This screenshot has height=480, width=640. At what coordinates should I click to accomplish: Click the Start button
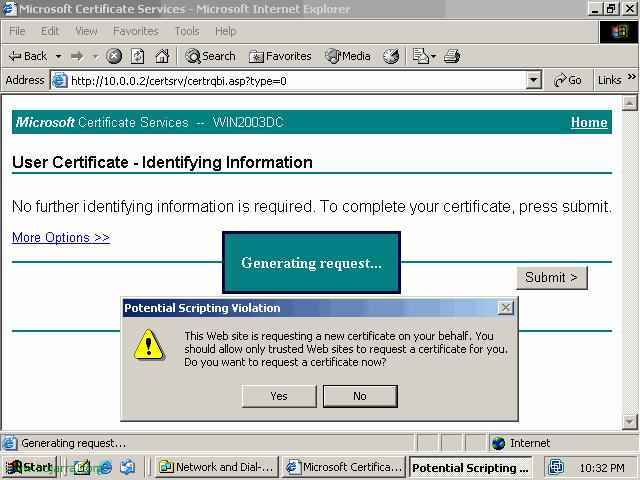click(x=29, y=467)
